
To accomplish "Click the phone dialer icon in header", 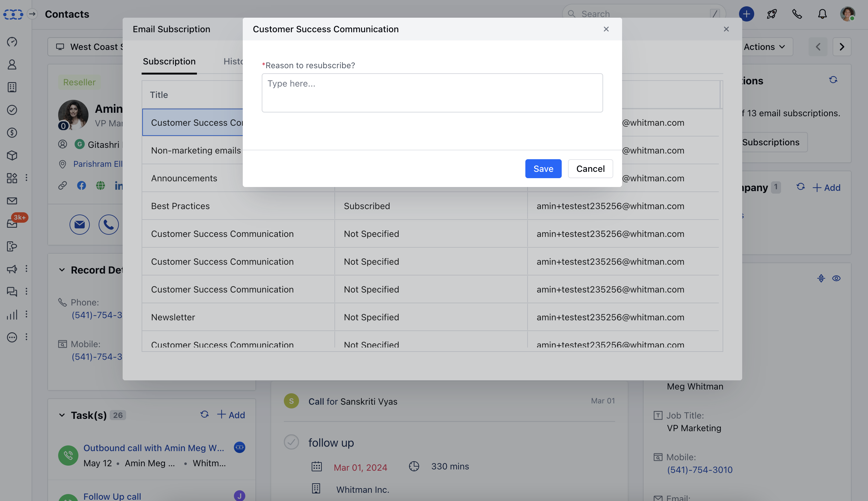I will tap(797, 14).
